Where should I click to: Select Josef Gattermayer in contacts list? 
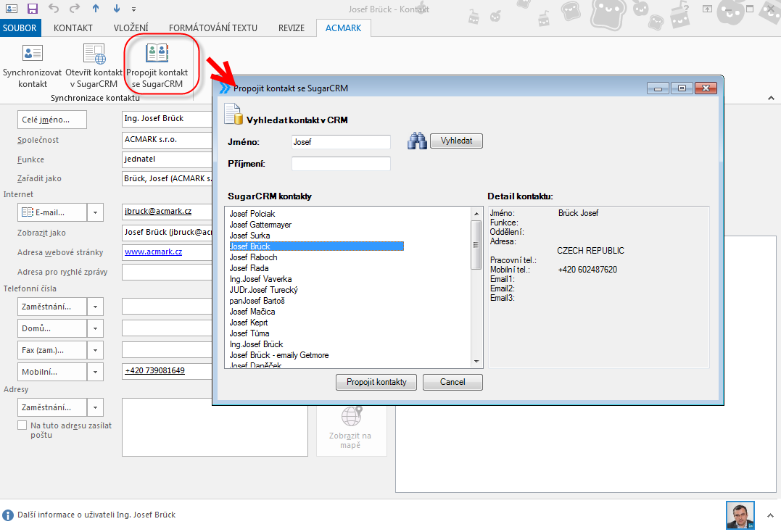tap(260, 225)
